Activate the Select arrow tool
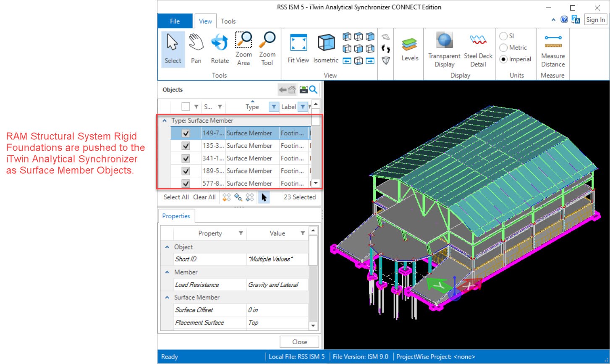This screenshot has width=610, height=364. tap(173, 49)
